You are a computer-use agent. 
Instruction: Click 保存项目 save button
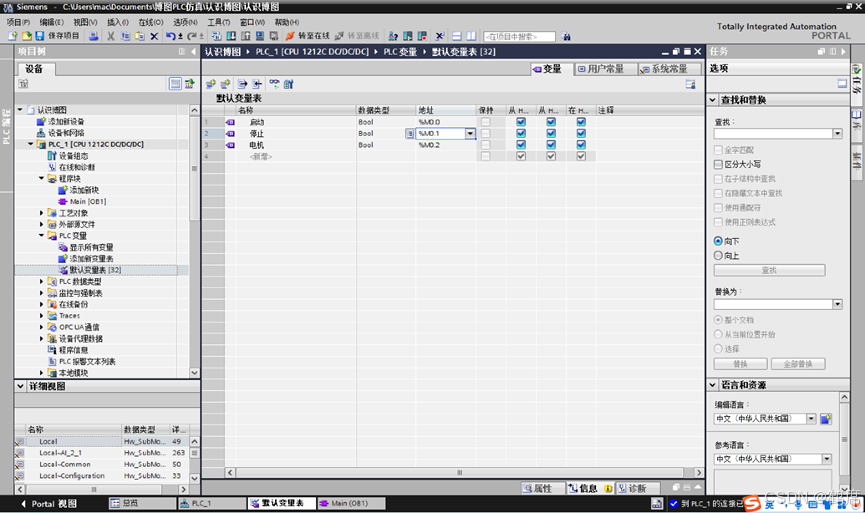(x=58, y=36)
